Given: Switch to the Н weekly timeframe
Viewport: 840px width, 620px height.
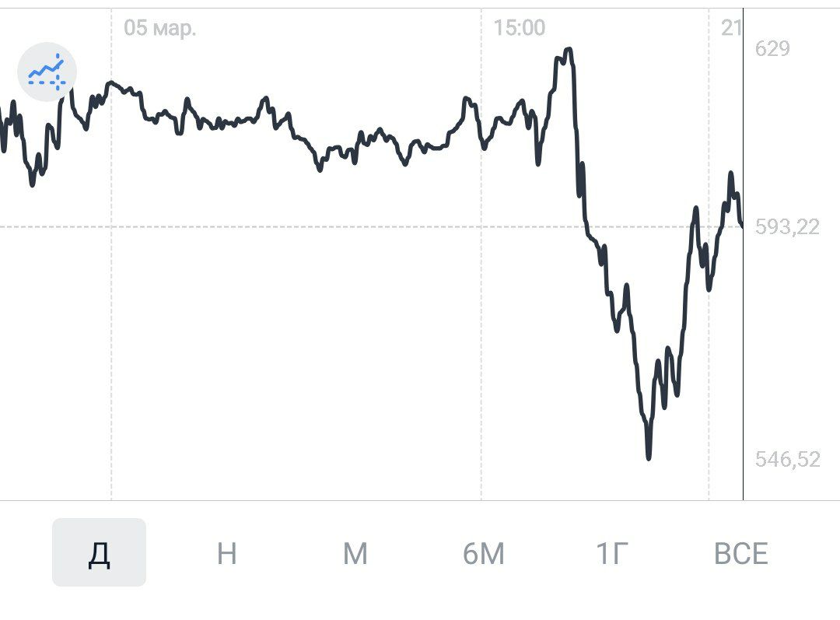Looking at the screenshot, I should pos(226,554).
